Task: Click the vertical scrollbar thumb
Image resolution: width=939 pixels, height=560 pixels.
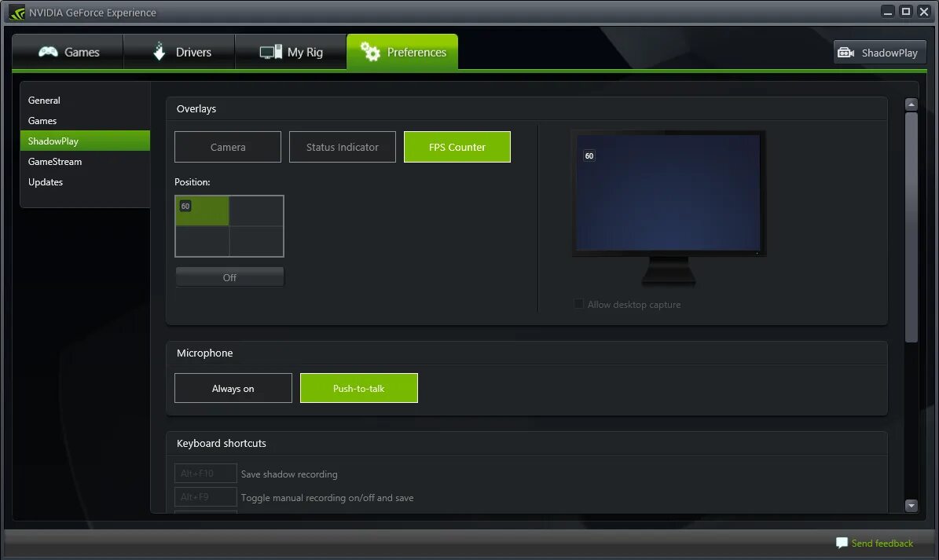Action: point(911,227)
